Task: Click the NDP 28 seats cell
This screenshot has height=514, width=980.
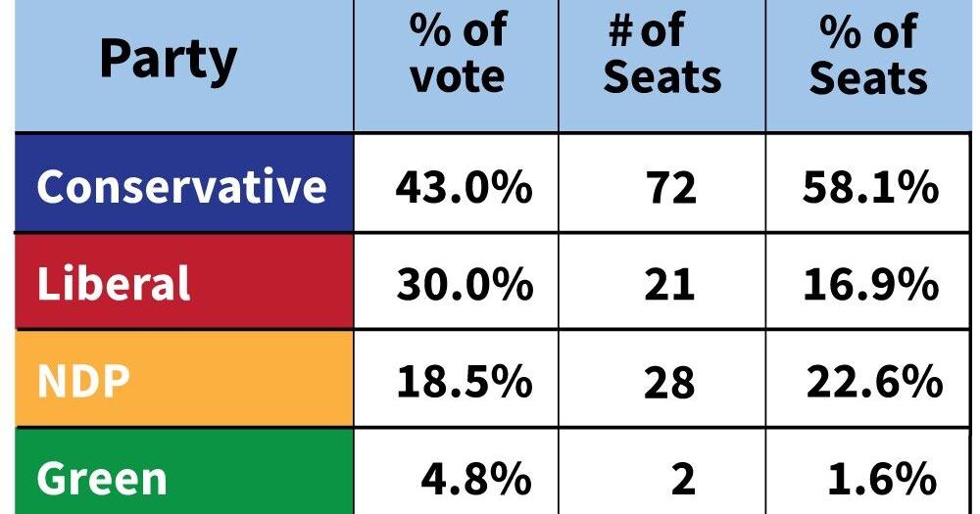Action: tap(661, 379)
